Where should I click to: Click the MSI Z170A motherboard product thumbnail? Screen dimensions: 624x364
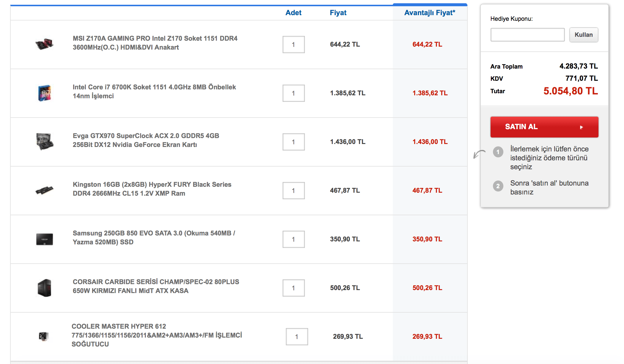(x=44, y=44)
